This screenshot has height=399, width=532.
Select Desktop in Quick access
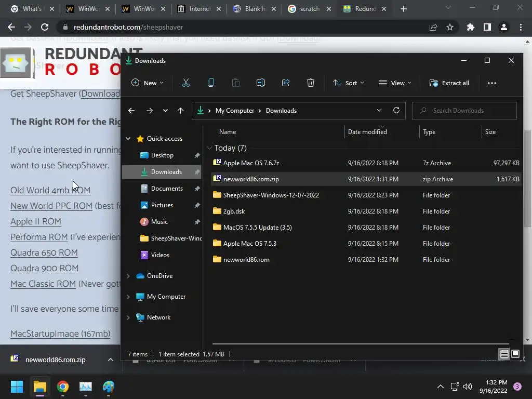pyautogui.click(x=162, y=155)
